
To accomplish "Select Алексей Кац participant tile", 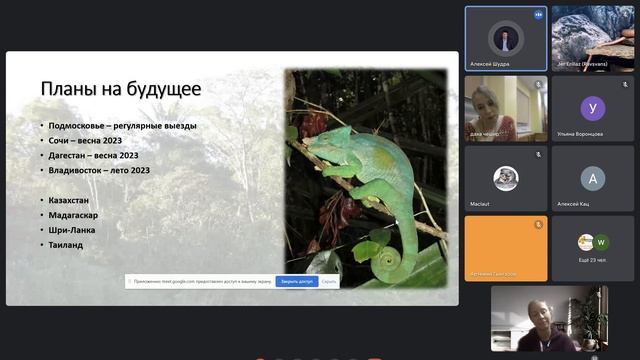I will [593, 178].
